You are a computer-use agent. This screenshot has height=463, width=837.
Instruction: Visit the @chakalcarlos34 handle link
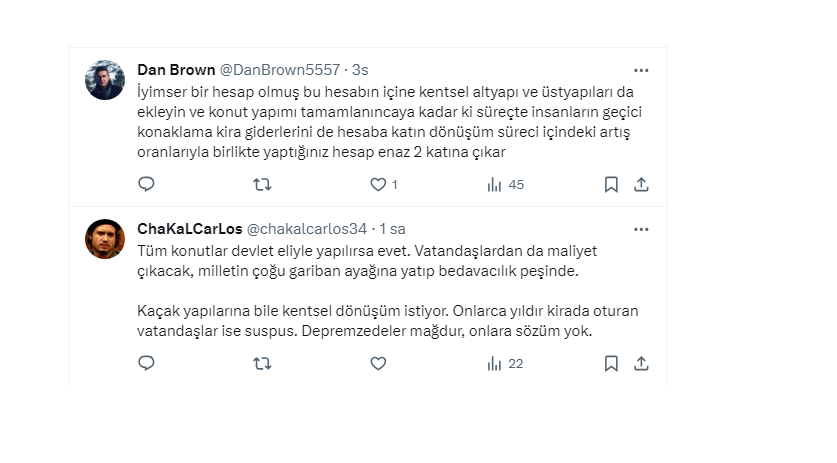tap(306, 229)
